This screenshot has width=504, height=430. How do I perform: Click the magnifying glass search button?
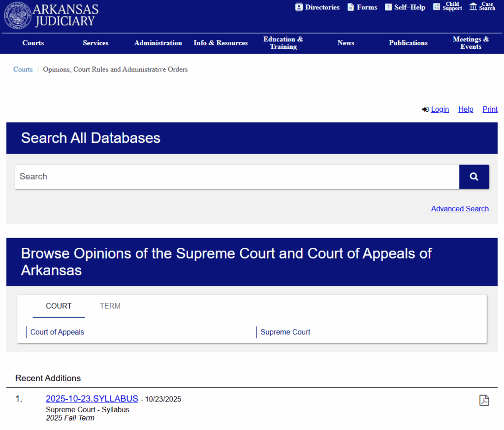473,177
